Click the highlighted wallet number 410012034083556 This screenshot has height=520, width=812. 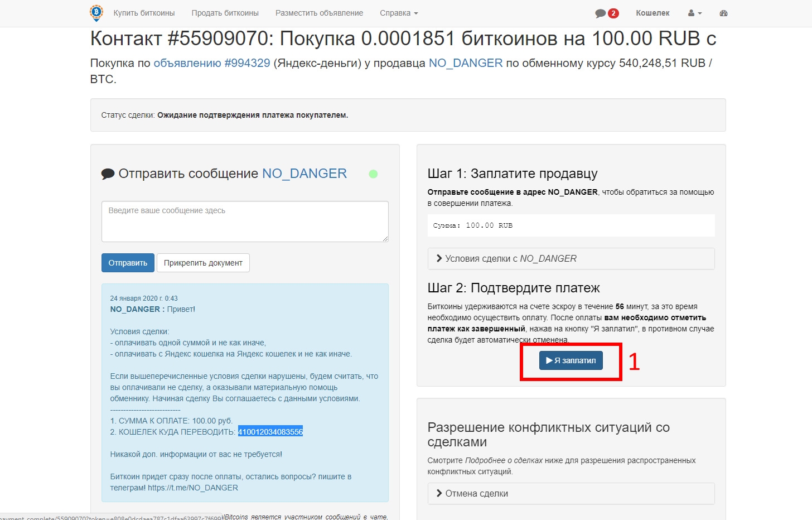pyautogui.click(x=270, y=432)
